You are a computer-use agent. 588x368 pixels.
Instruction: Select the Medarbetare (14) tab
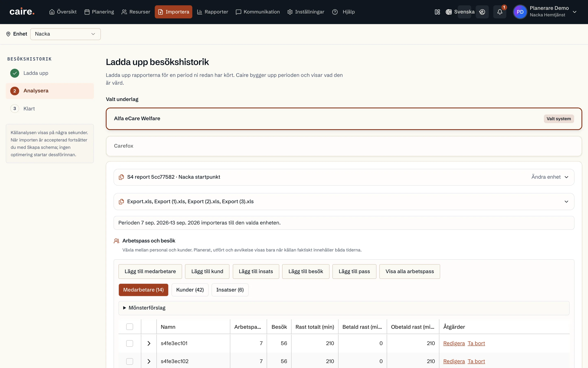pos(143,290)
